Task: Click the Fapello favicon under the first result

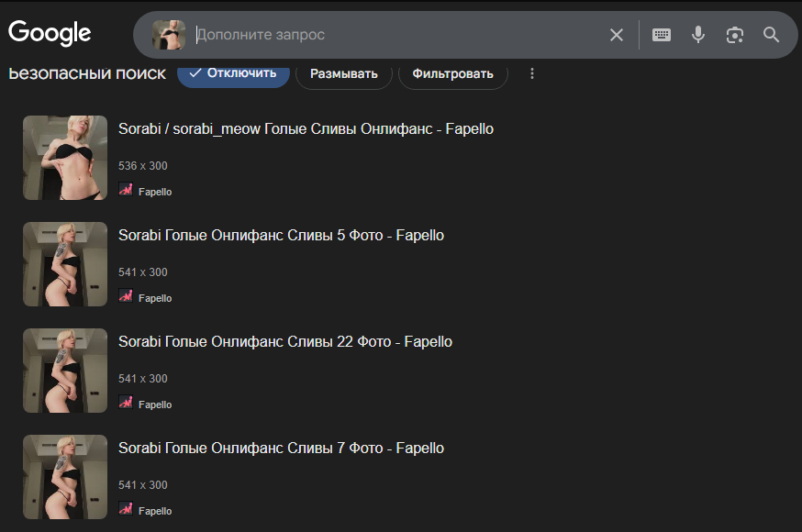Action: click(126, 190)
